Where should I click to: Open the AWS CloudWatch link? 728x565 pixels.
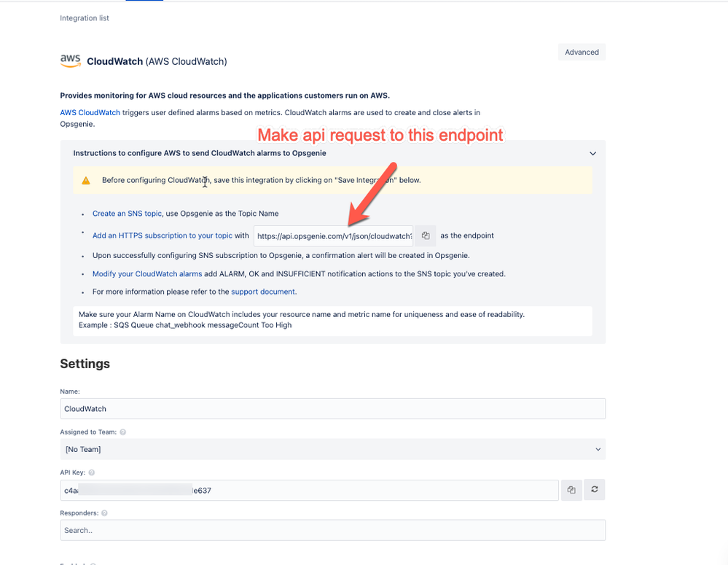(90, 112)
